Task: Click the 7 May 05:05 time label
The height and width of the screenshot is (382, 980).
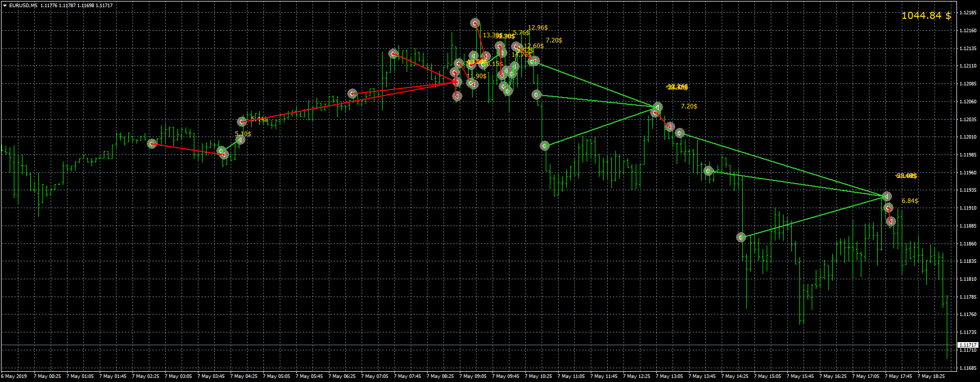Action: [277, 376]
